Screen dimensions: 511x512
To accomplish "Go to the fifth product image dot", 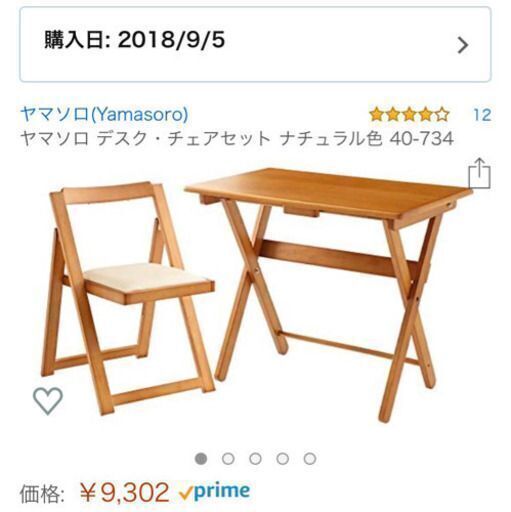I will click(x=310, y=459).
